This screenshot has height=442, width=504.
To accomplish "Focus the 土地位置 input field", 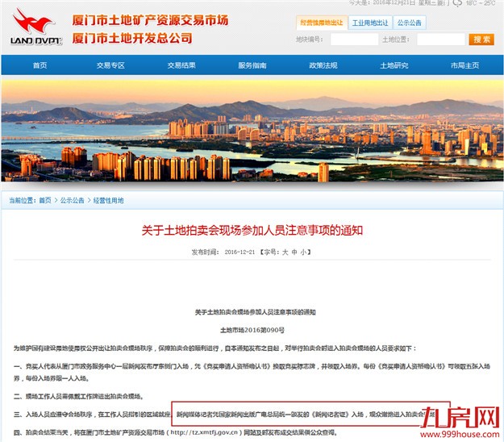I will [x=440, y=40].
